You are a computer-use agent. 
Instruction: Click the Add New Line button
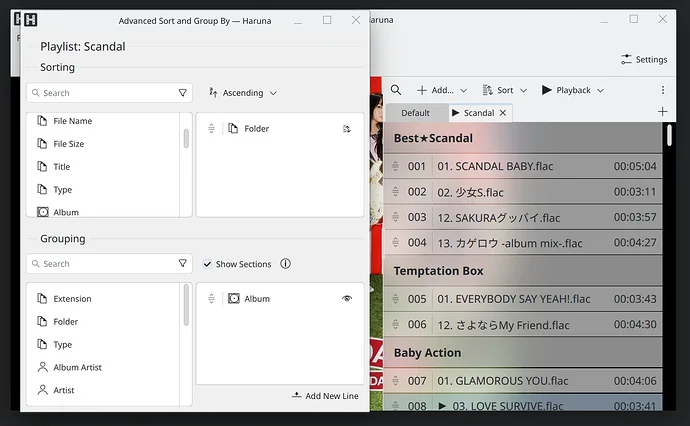pos(324,396)
